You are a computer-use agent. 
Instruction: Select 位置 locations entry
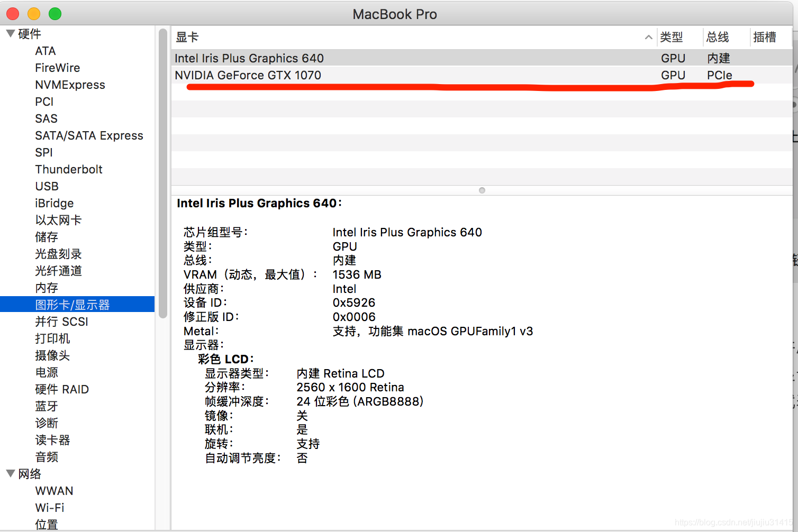pyautogui.click(x=47, y=525)
